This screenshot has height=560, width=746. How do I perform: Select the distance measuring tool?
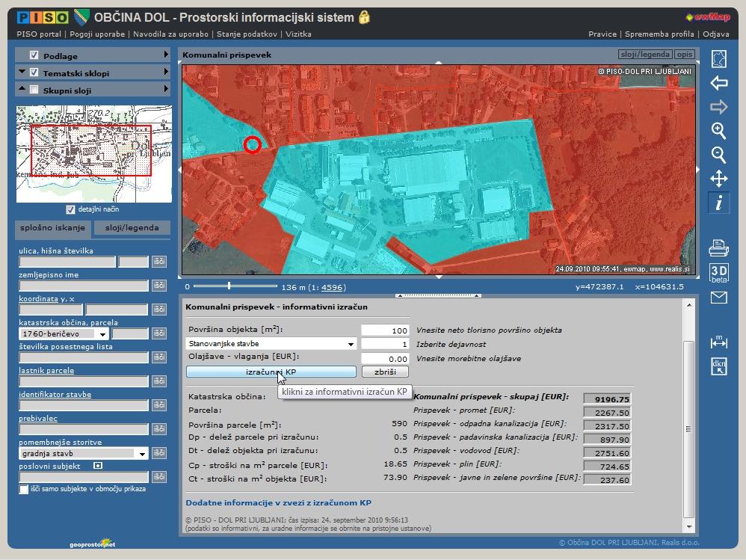tap(718, 342)
